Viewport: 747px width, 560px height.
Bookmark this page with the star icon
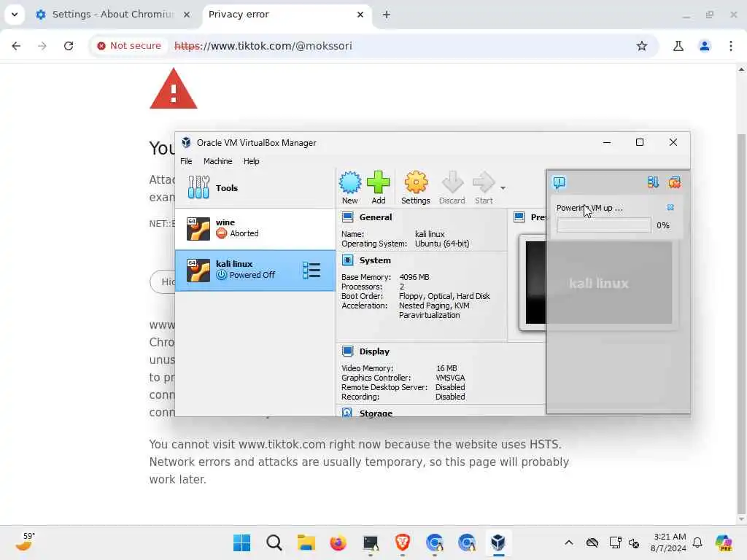pyautogui.click(x=642, y=46)
